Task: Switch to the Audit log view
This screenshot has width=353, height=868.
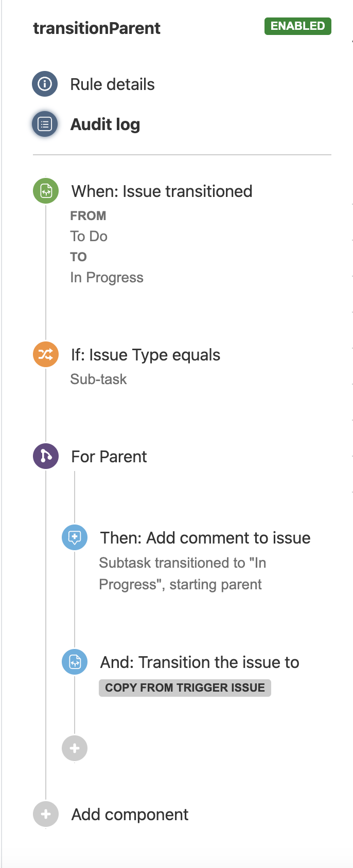Action: pos(105,124)
